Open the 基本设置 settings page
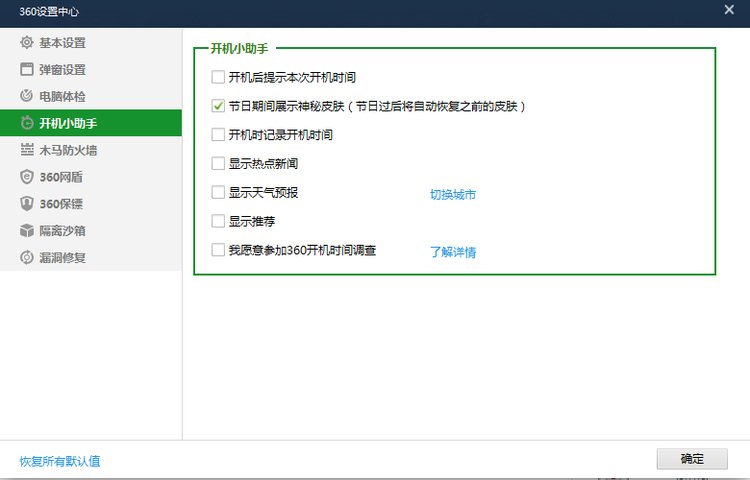Screen dimensions: 750x480 pos(91,43)
